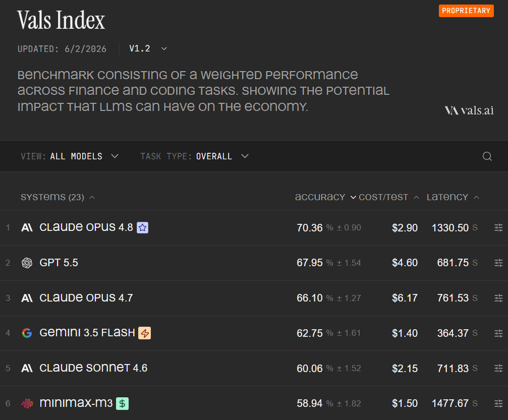Click the 1477.67 latency value
Screen dimensions: 508x420
coord(450,403)
